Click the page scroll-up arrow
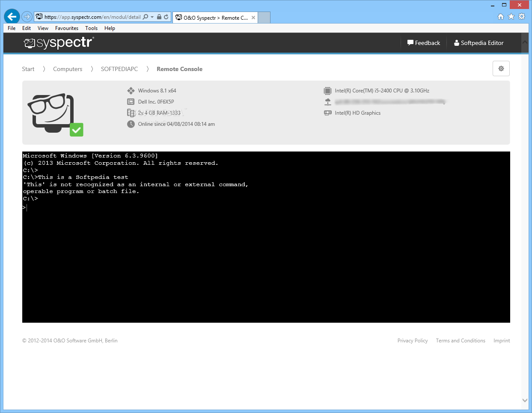 [x=525, y=43]
